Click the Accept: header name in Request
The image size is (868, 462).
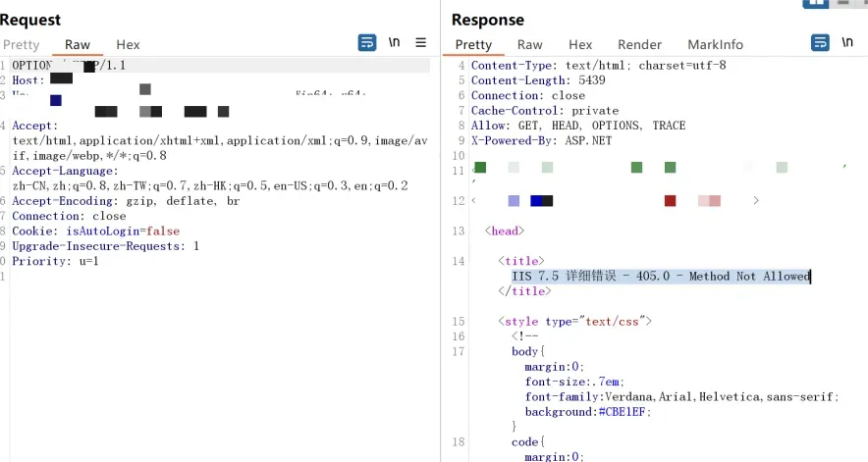coord(35,126)
